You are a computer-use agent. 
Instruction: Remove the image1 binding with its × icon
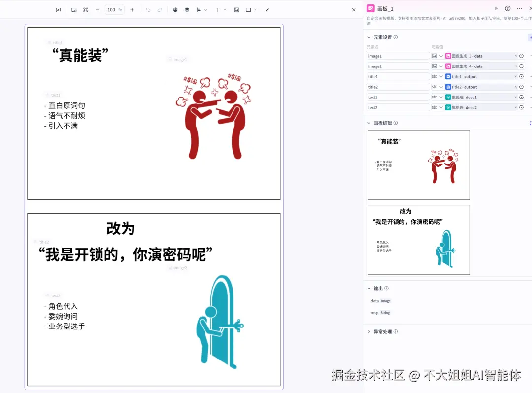pyautogui.click(x=515, y=56)
